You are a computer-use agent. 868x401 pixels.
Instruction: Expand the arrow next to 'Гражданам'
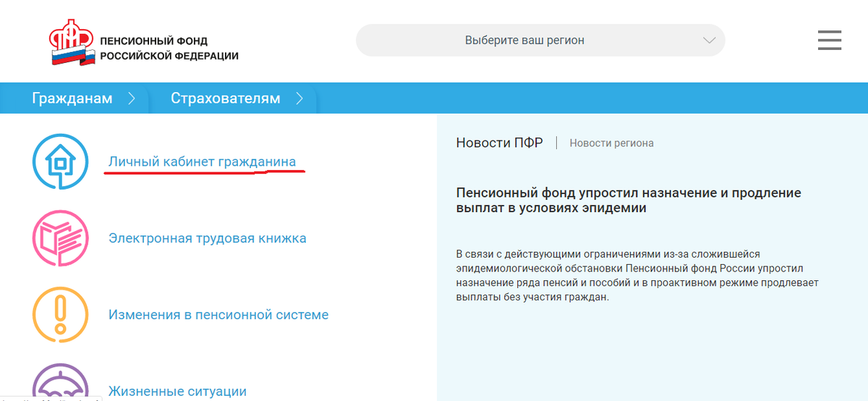pos(132,98)
